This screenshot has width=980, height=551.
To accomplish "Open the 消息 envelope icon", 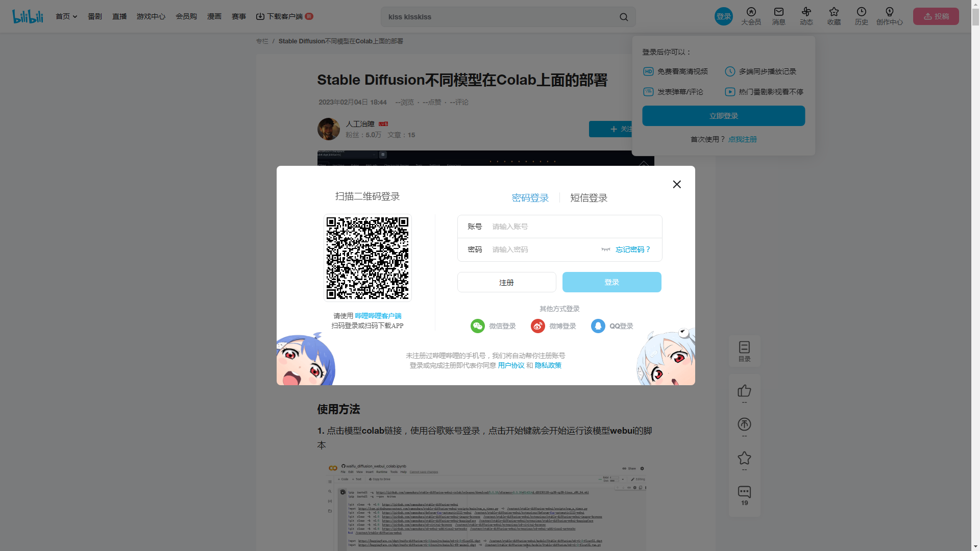I will pyautogui.click(x=779, y=12).
